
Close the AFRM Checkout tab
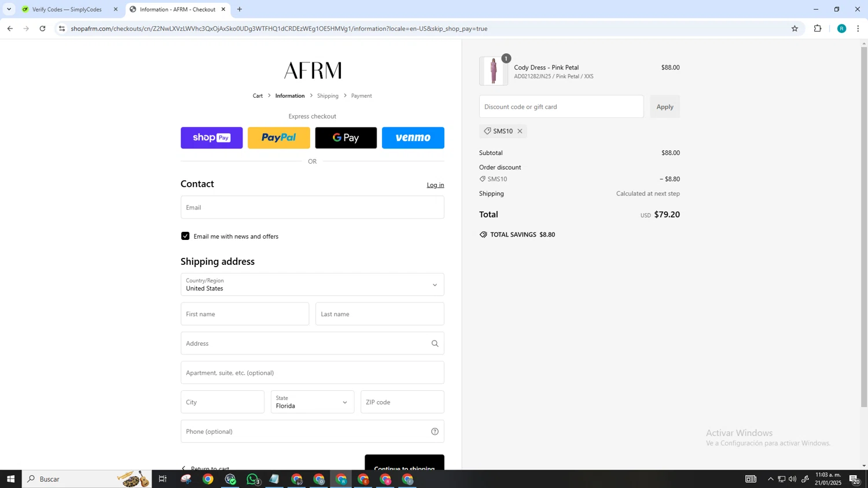coord(223,9)
